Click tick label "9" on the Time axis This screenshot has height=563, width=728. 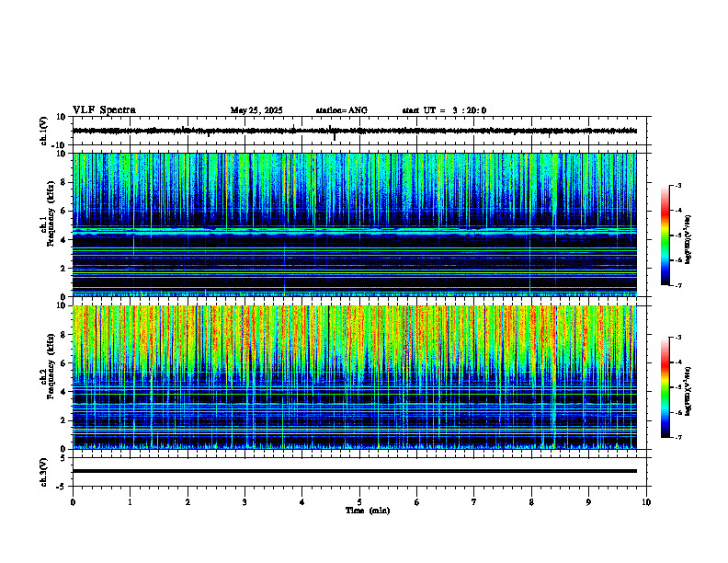click(x=588, y=502)
